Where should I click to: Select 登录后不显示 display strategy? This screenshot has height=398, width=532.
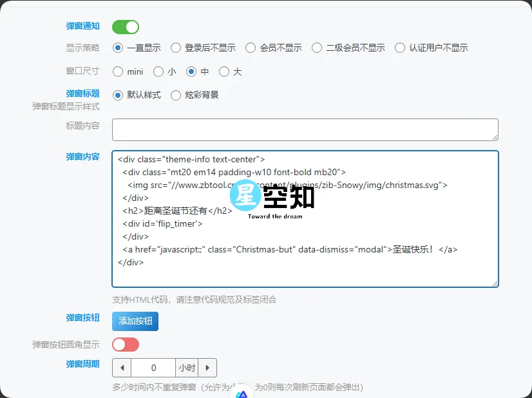point(175,47)
